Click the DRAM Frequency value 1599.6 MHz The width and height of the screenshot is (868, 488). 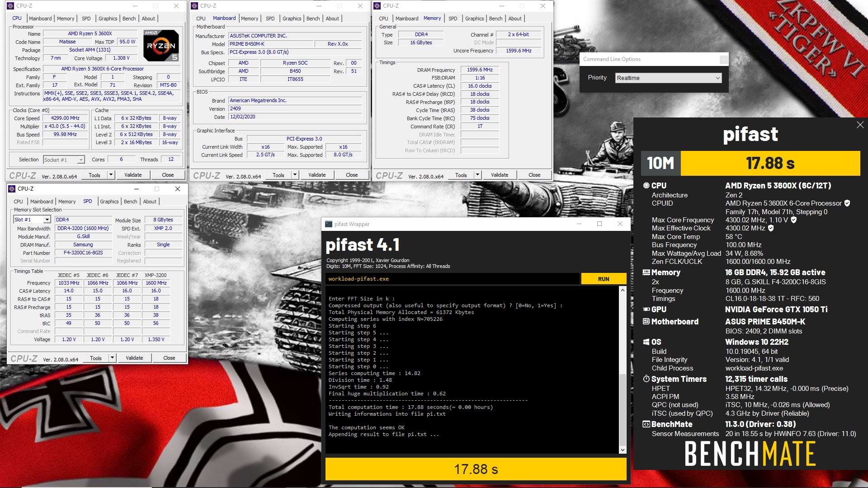coord(480,70)
